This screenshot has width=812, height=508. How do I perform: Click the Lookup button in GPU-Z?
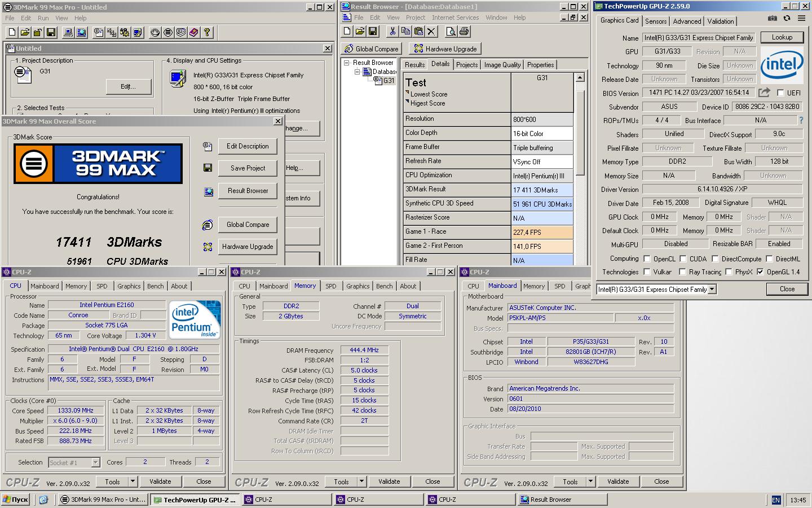coord(782,37)
